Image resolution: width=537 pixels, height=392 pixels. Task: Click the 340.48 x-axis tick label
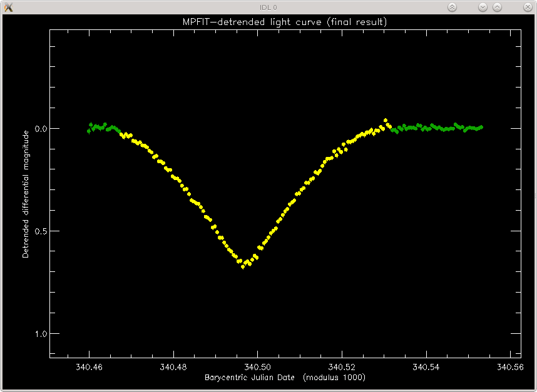coord(173,367)
